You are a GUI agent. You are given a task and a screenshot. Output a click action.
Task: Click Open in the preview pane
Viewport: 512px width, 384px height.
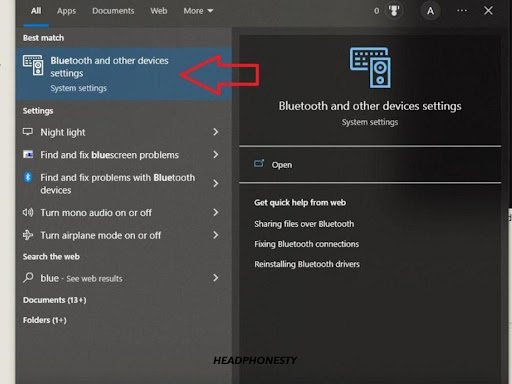coord(282,165)
